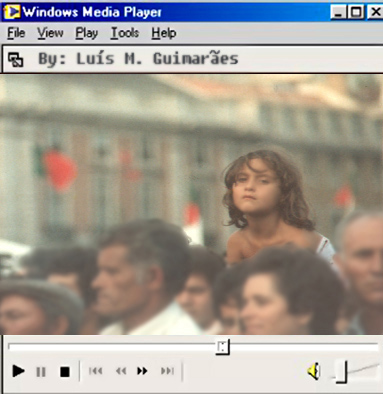The width and height of the screenshot is (383, 394).
Task: Click the volume slider handle
Action: pos(342,372)
